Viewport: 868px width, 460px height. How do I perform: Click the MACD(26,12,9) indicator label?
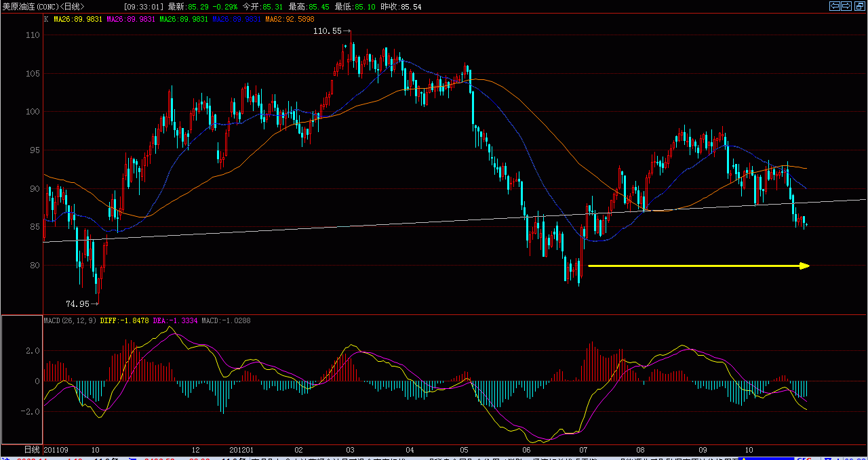[71, 320]
